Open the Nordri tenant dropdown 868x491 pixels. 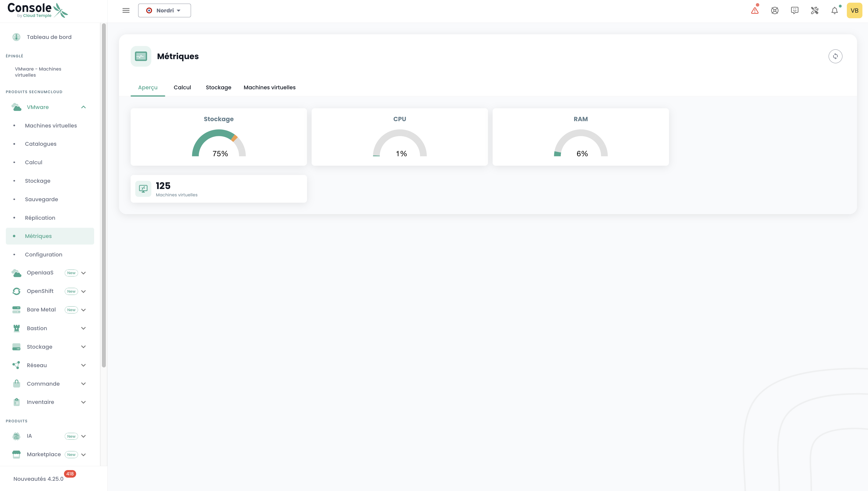(164, 11)
